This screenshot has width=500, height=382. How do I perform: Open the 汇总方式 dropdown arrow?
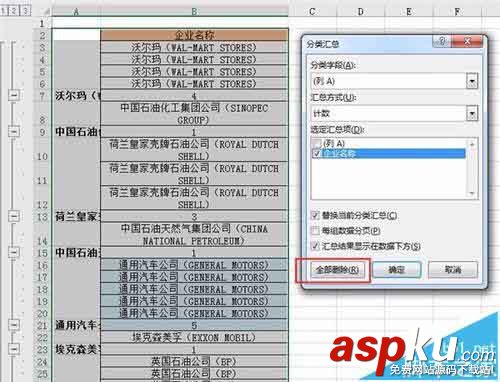pyautogui.click(x=472, y=113)
